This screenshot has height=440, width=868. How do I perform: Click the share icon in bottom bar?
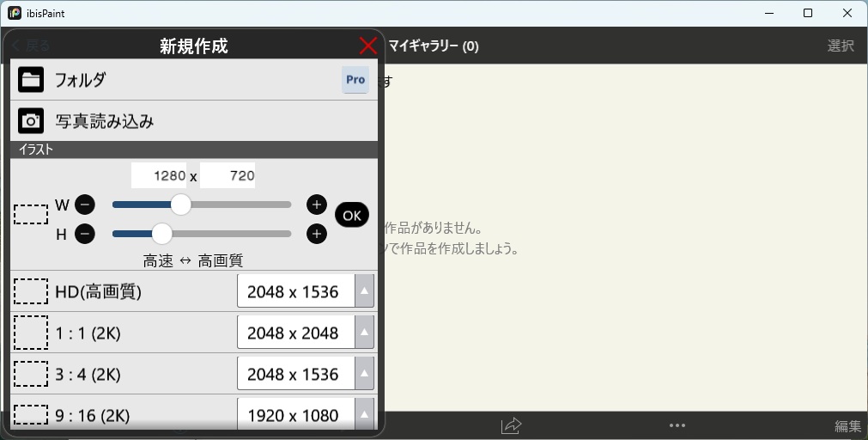(x=511, y=425)
